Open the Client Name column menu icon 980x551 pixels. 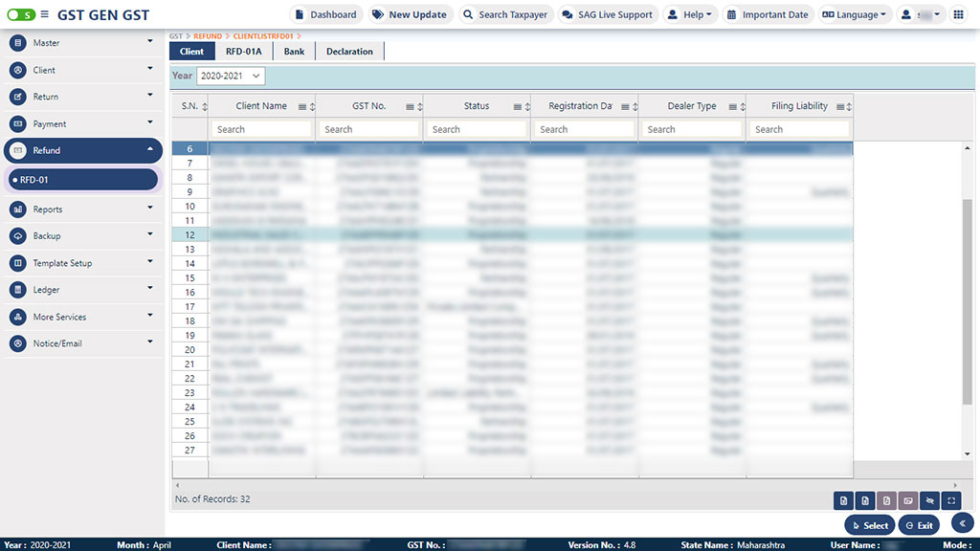point(302,107)
